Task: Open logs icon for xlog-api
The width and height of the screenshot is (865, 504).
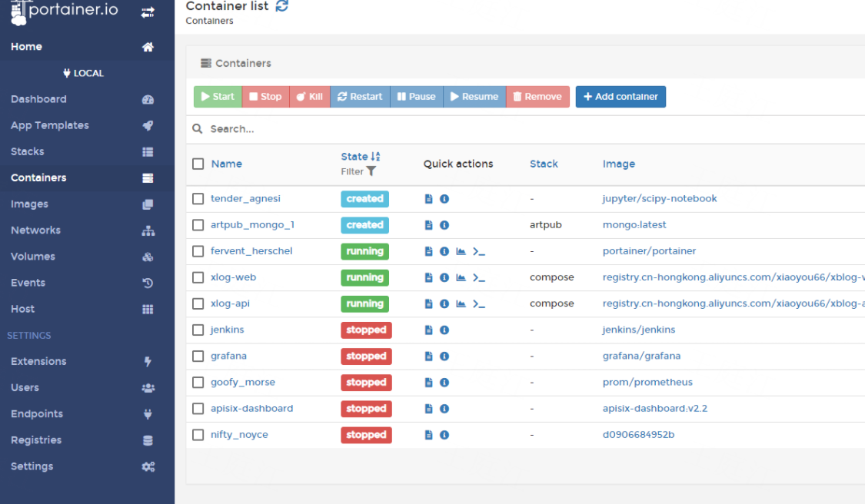Action: (428, 303)
